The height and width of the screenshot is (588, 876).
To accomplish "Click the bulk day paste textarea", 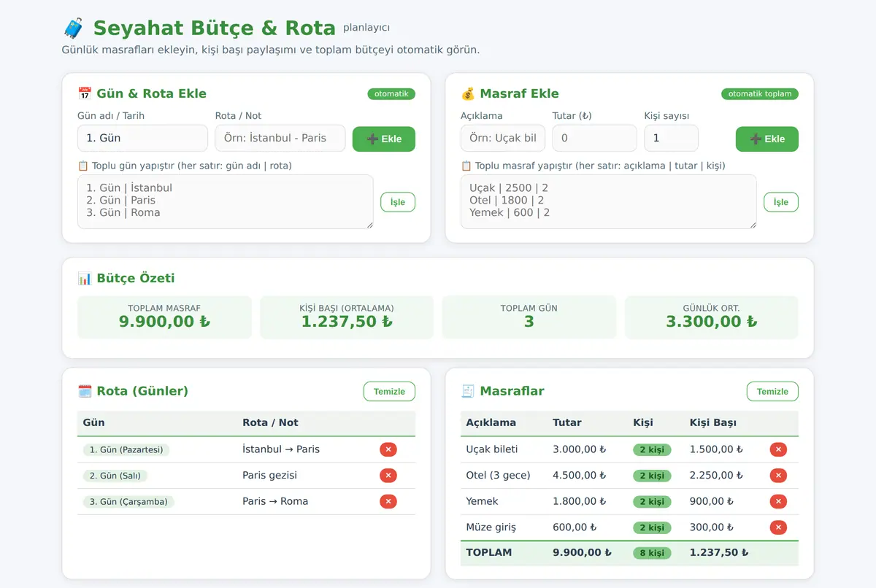I will [x=226, y=201].
